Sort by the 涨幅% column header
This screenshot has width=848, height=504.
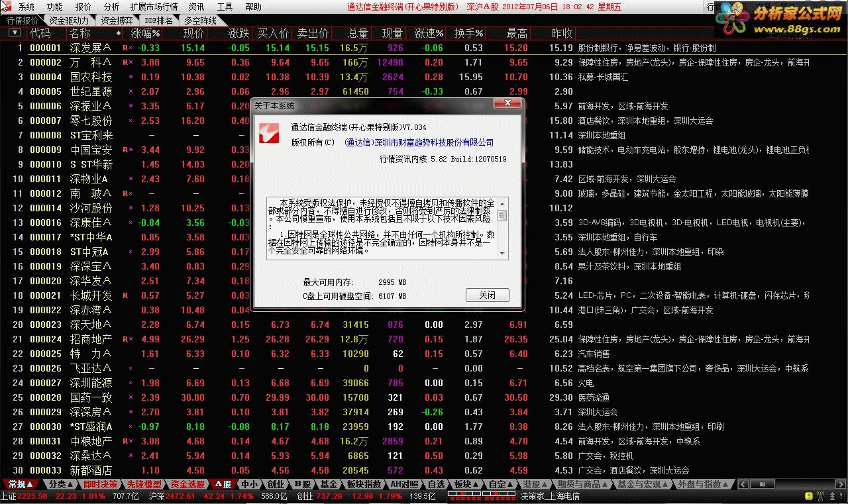click(145, 33)
